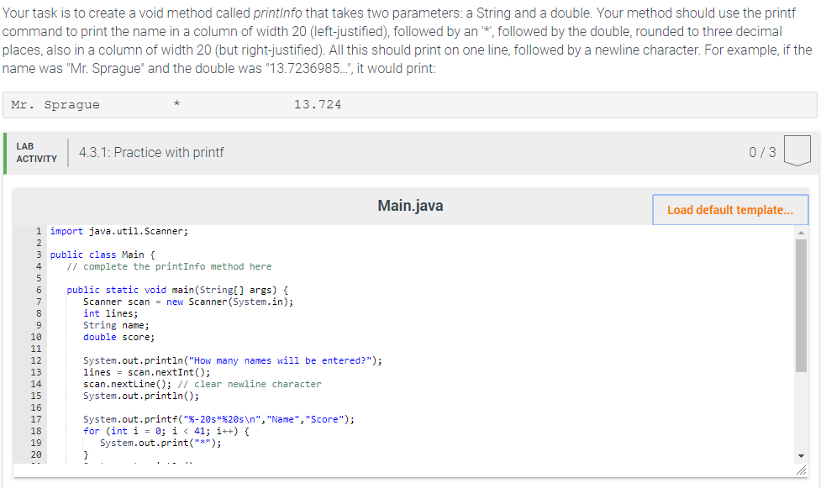Click the resize grip at the editor's corner
Viewport: 826px width, 504px height.
(801, 470)
